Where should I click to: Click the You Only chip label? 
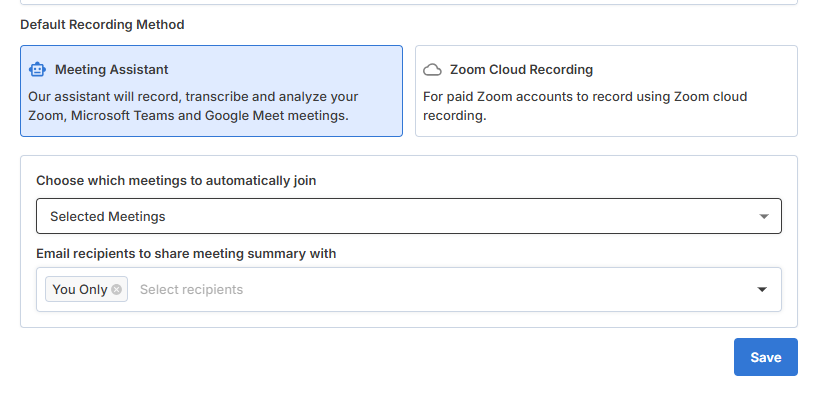click(79, 290)
